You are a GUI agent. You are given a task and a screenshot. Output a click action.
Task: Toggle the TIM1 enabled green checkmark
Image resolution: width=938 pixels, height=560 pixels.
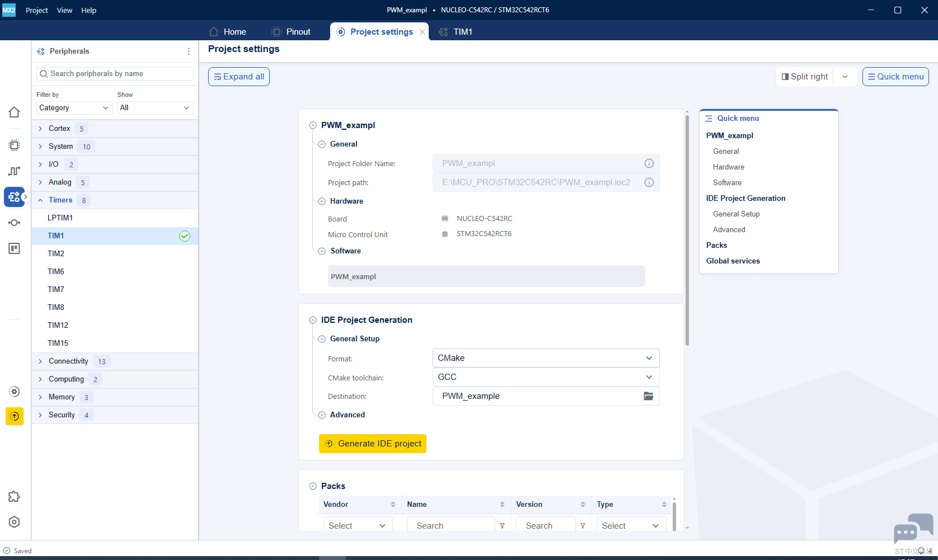[x=185, y=236]
